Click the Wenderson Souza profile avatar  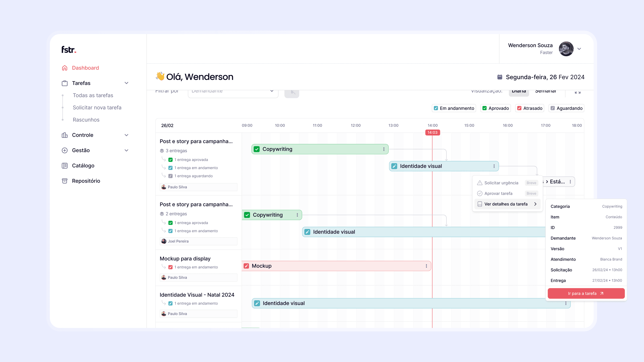coord(566,49)
